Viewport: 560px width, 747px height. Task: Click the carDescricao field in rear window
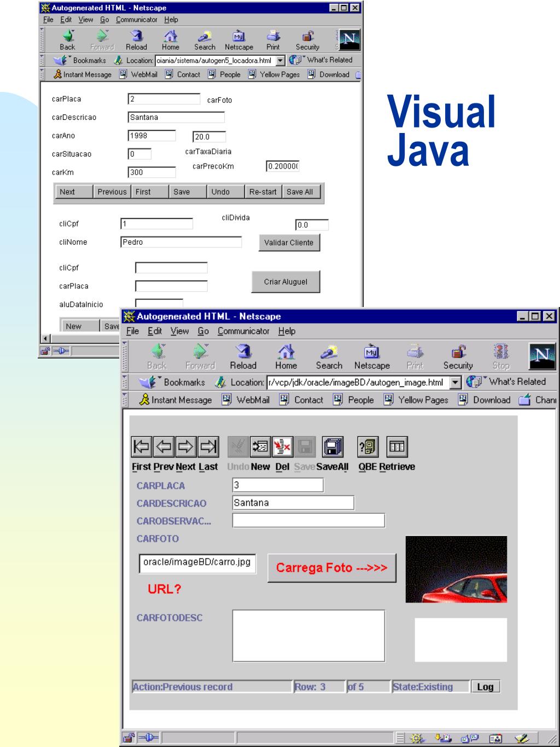pyautogui.click(x=176, y=118)
